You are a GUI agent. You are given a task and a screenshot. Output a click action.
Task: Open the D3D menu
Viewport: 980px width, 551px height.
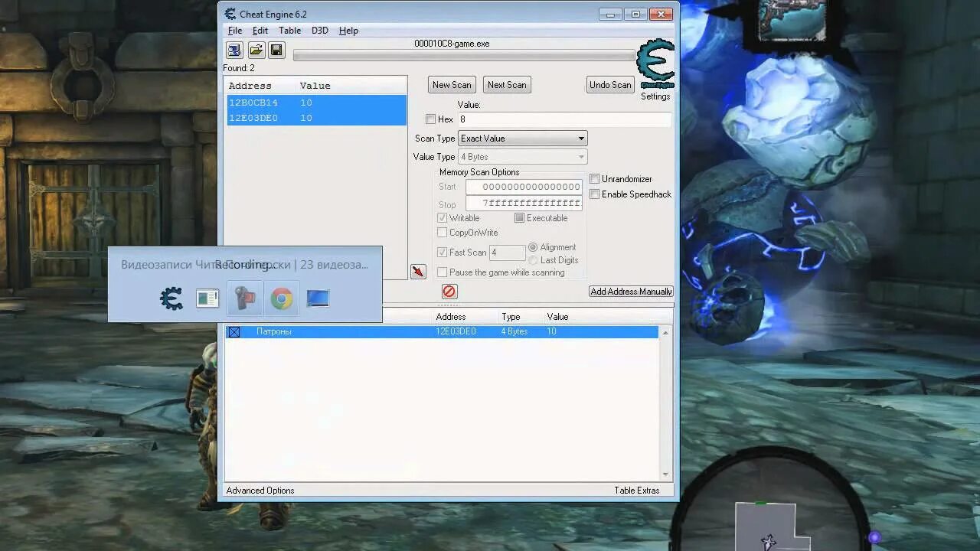click(320, 31)
